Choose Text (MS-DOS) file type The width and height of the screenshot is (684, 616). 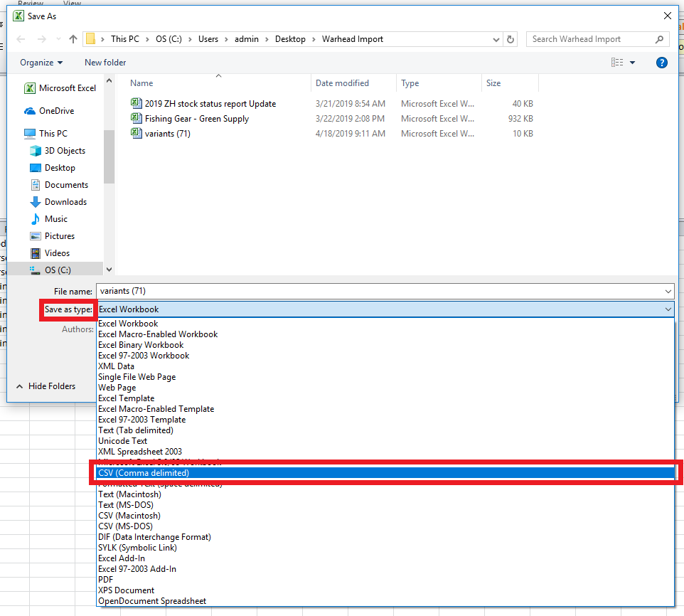coord(385,505)
